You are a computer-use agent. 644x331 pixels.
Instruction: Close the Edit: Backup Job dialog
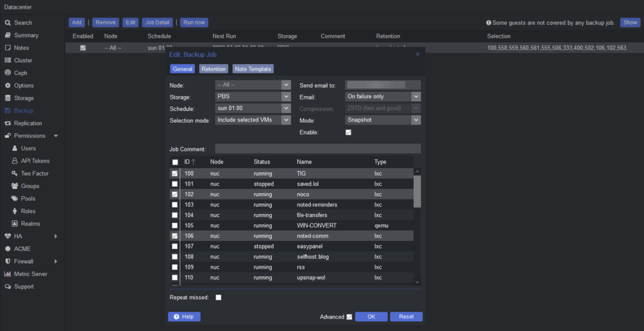[418, 55]
